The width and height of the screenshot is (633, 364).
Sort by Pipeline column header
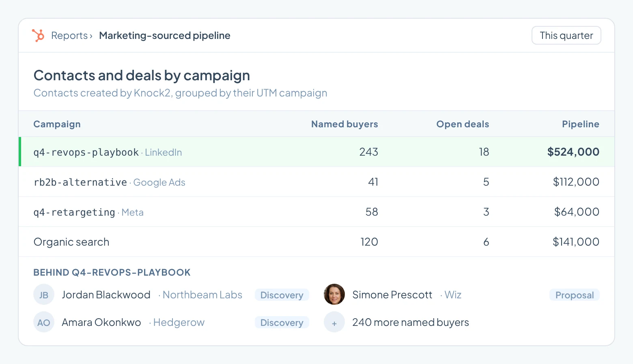(580, 124)
